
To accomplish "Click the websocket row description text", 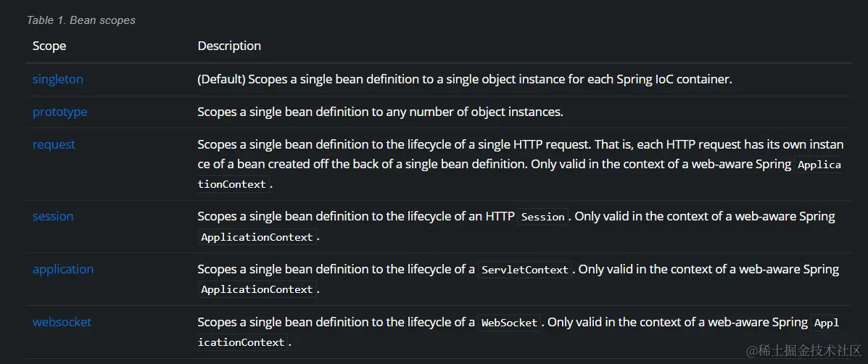I will pyautogui.click(x=519, y=332).
